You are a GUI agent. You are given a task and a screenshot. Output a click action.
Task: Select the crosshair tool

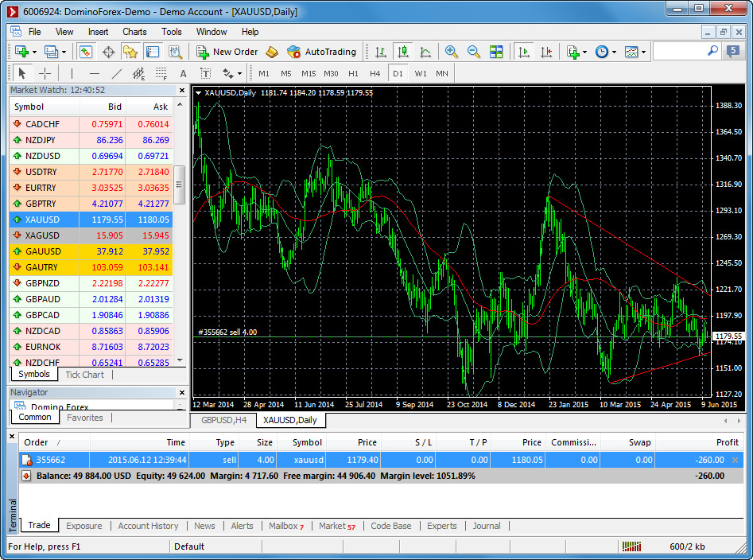(45, 73)
